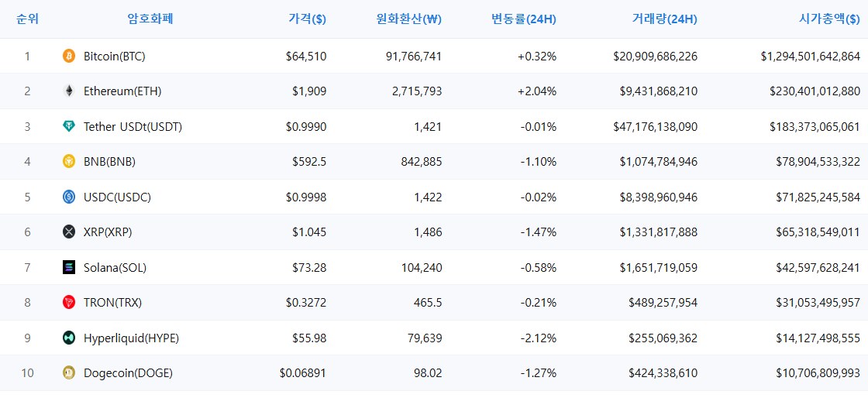Select the XRP price $1.045

coord(309,232)
